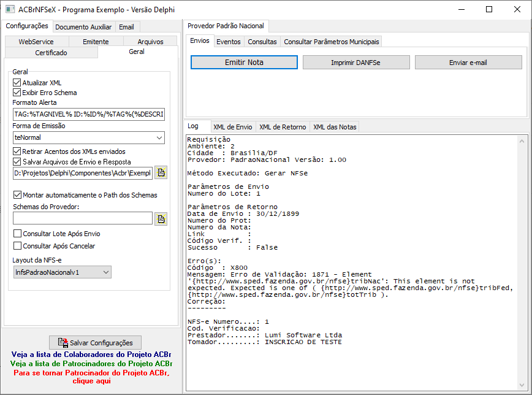Enable Consultar Lote Após Envio

(x=17, y=234)
